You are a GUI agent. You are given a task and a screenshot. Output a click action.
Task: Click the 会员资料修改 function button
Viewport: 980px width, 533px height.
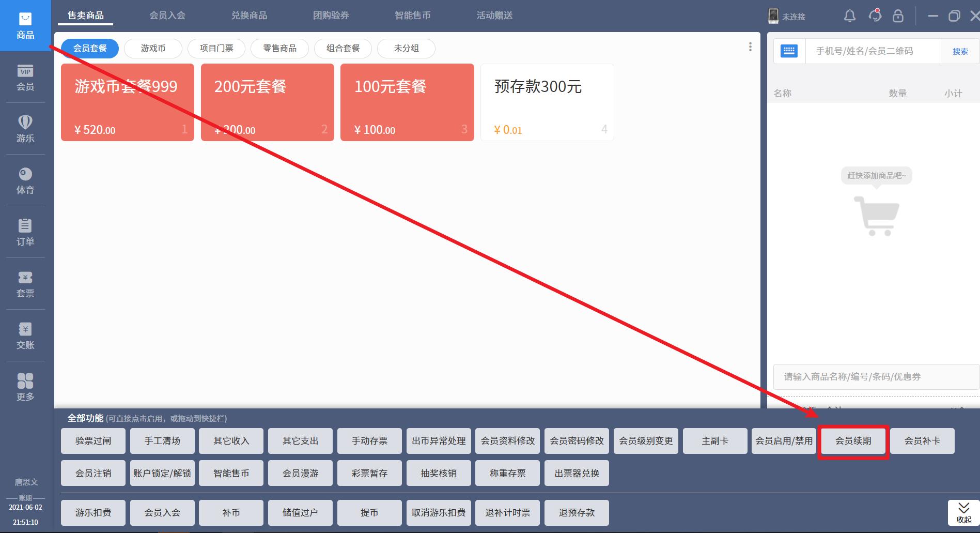(x=508, y=441)
